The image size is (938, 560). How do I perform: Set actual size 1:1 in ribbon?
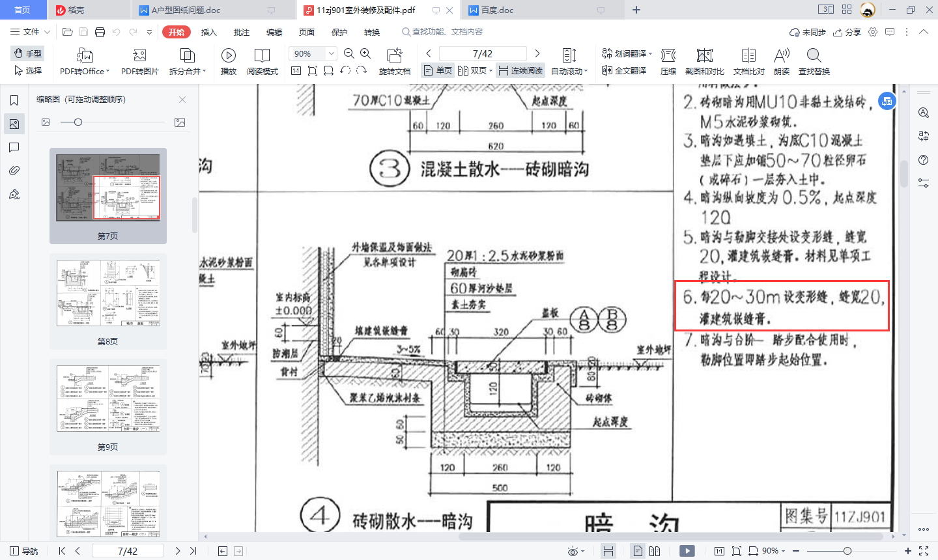pos(296,70)
